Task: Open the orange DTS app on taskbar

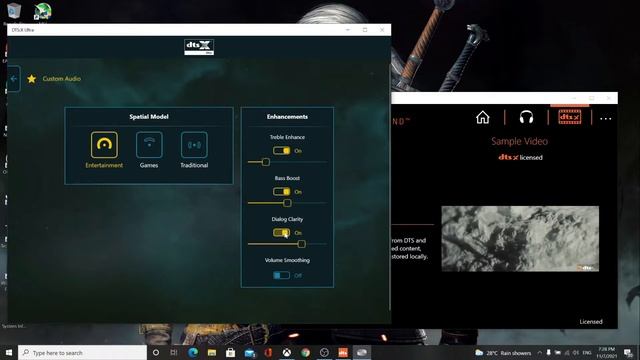Action: pos(343,352)
